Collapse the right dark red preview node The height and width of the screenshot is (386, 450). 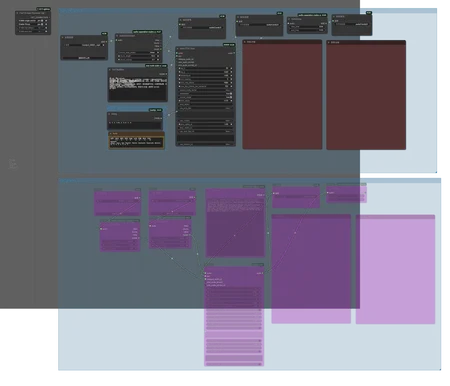coord(329,42)
